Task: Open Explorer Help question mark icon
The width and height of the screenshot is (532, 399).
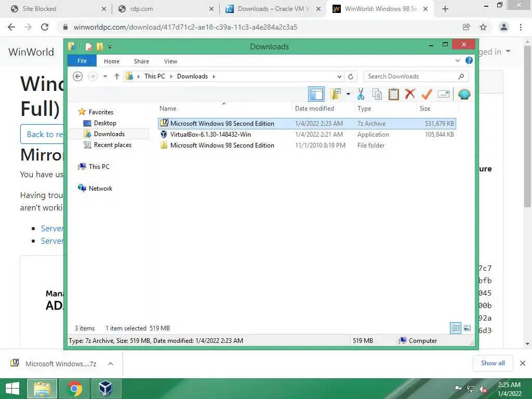Action: [x=469, y=60]
